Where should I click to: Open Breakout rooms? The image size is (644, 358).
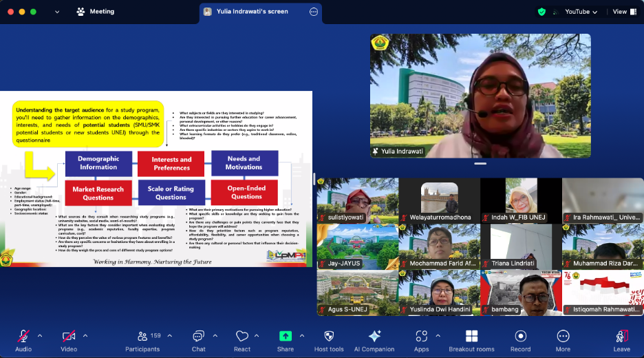coord(471,340)
